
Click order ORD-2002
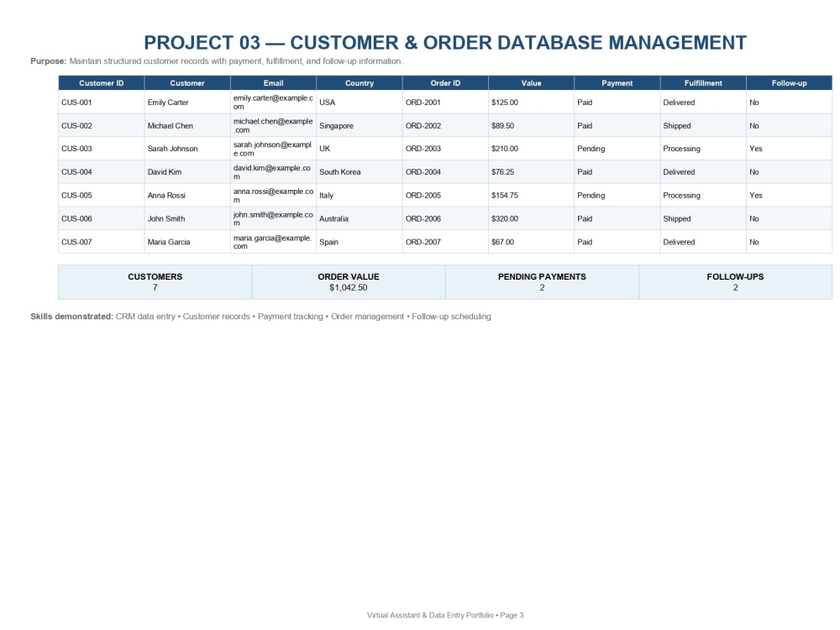tap(423, 125)
